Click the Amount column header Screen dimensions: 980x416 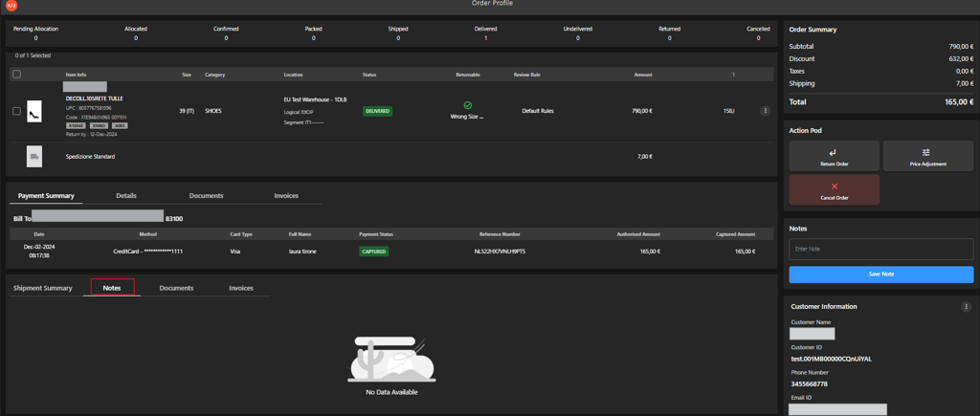click(x=643, y=75)
